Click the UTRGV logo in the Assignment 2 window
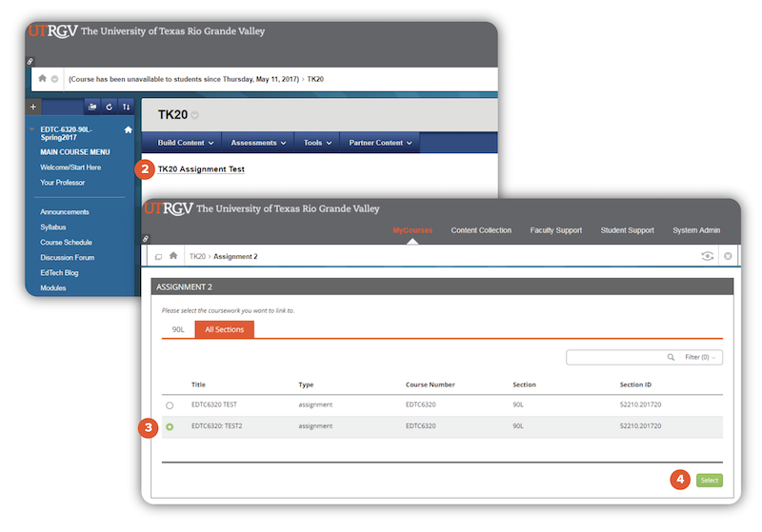 coord(169,208)
